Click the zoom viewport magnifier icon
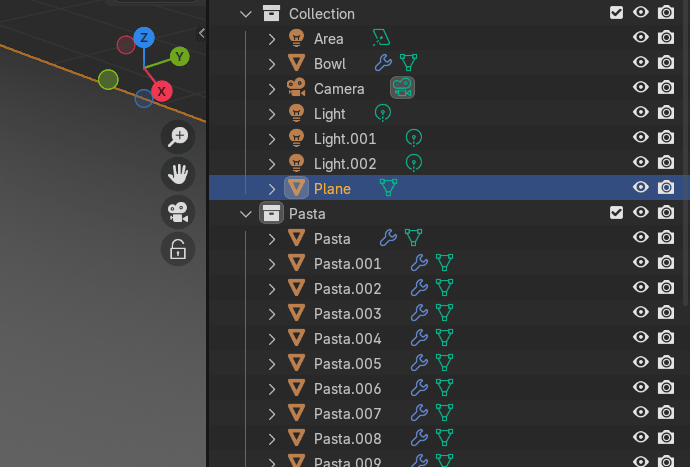The image size is (690, 467). [178, 137]
